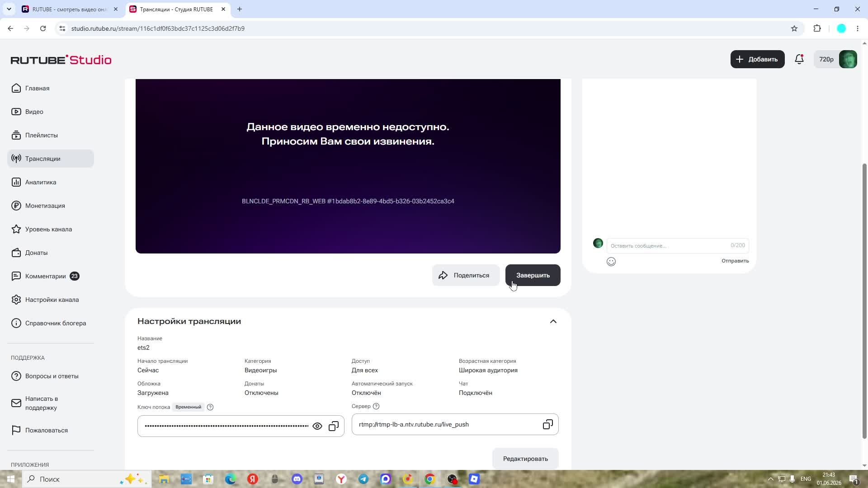The width and height of the screenshot is (868, 488).
Task: Open Справочник блогера info icon
Action: [x=16, y=323]
